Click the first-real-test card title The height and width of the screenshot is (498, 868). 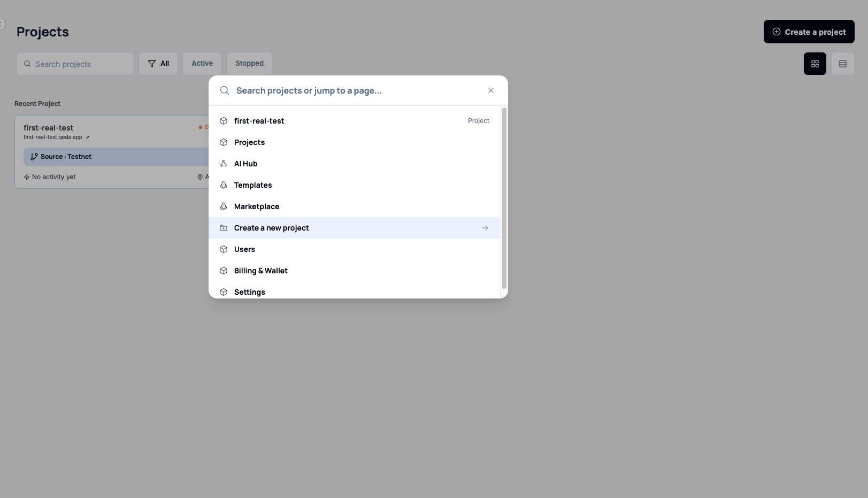pyautogui.click(x=49, y=128)
